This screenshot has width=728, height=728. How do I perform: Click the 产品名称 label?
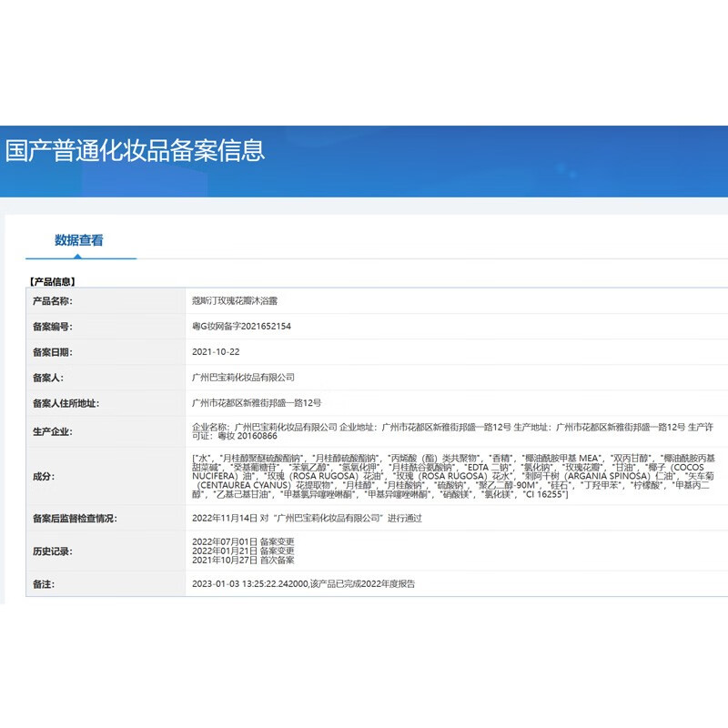(x=53, y=301)
